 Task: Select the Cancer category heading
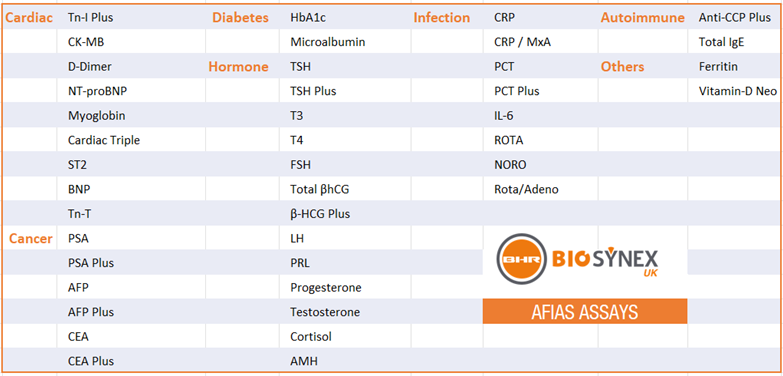click(30, 238)
